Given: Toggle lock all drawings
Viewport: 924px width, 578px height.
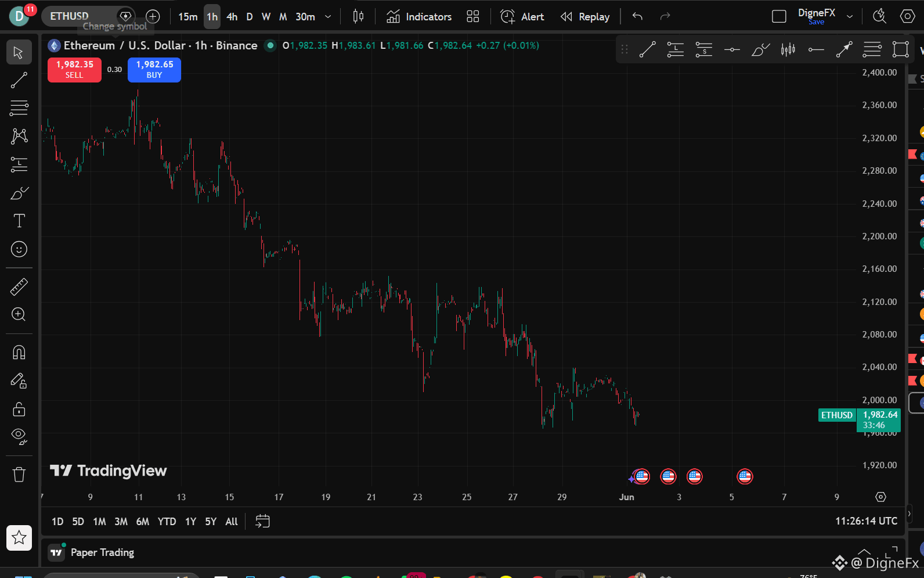Looking at the screenshot, I should [x=19, y=410].
